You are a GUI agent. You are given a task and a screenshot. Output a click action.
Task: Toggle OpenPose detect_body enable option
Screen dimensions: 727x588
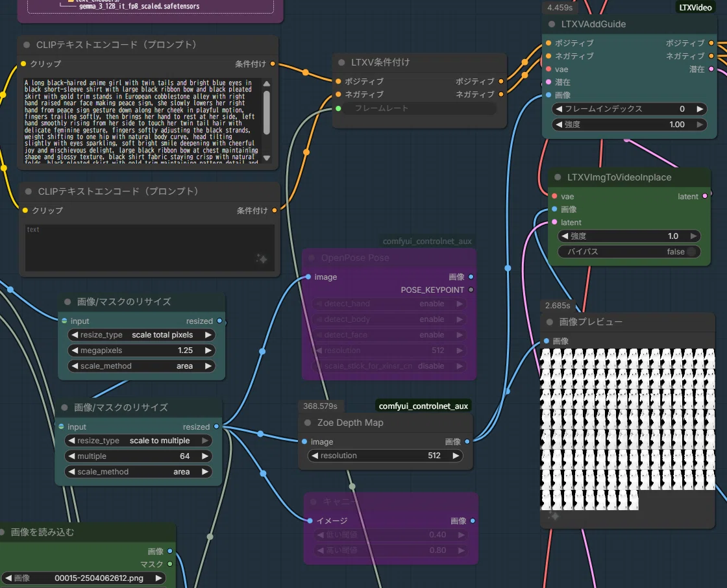(389, 319)
